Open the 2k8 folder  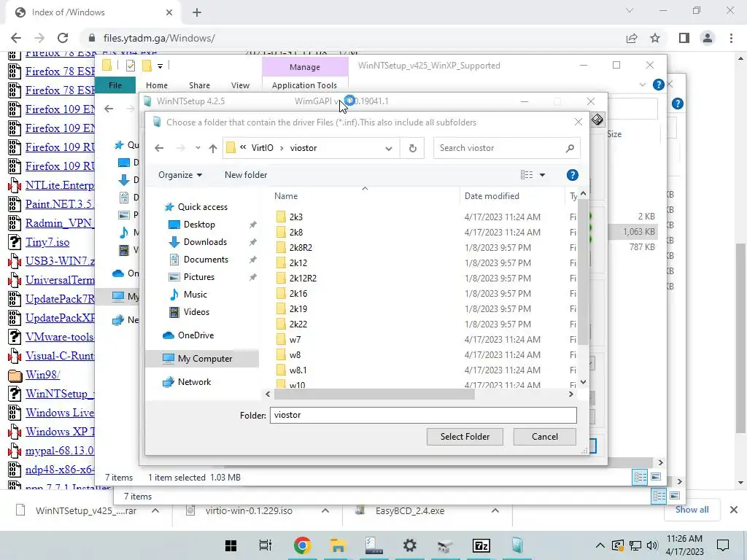[296, 233]
